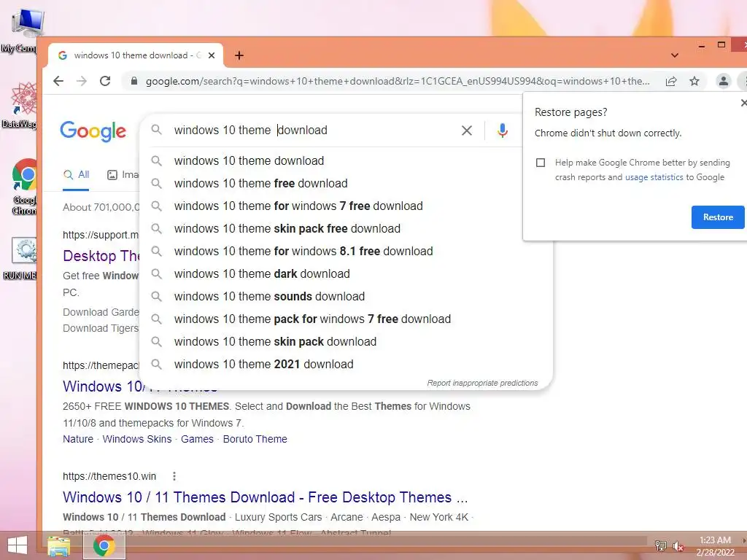Click the 'About 701,000' results count text
The width and height of the screenshot is (747, 560).
pos(101,207)
